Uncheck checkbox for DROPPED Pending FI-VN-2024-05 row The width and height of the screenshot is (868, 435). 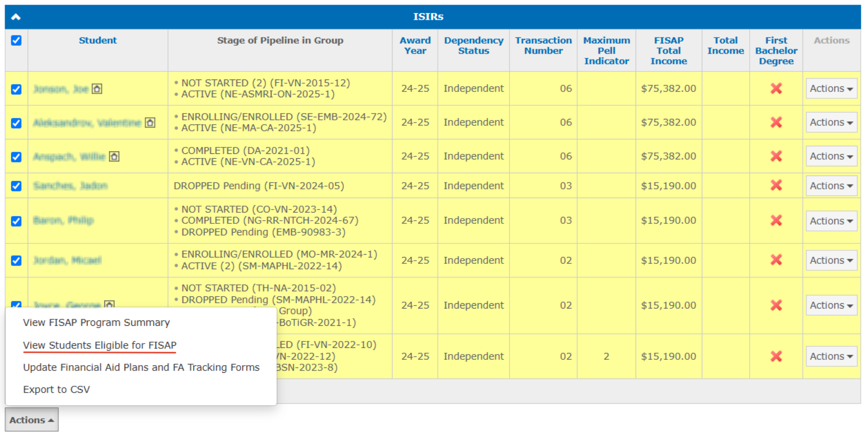[16, 186]
